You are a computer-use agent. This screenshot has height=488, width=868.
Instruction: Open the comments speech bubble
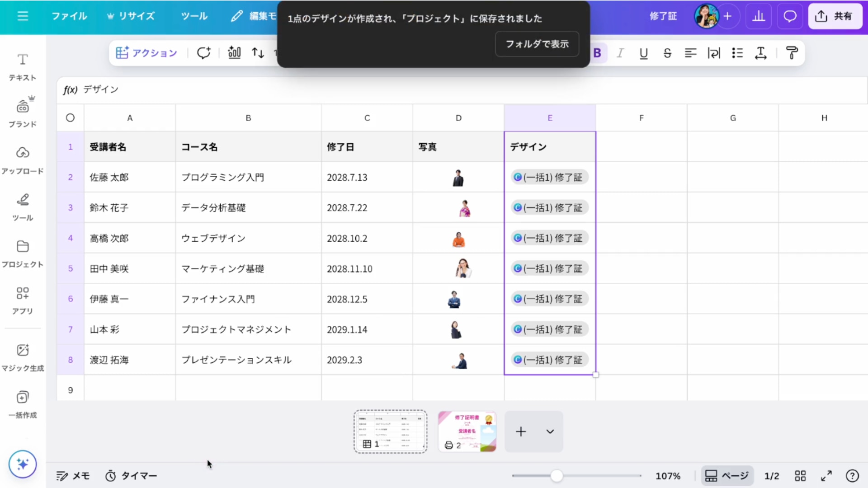tap(790, 16)
